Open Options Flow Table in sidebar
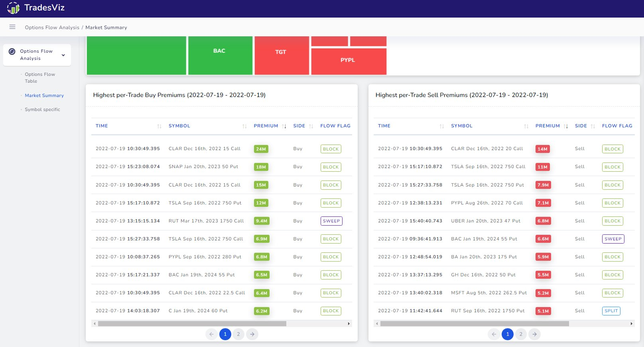Image resolution: width=644 pixels, height=347 pixels. (40, 78)
